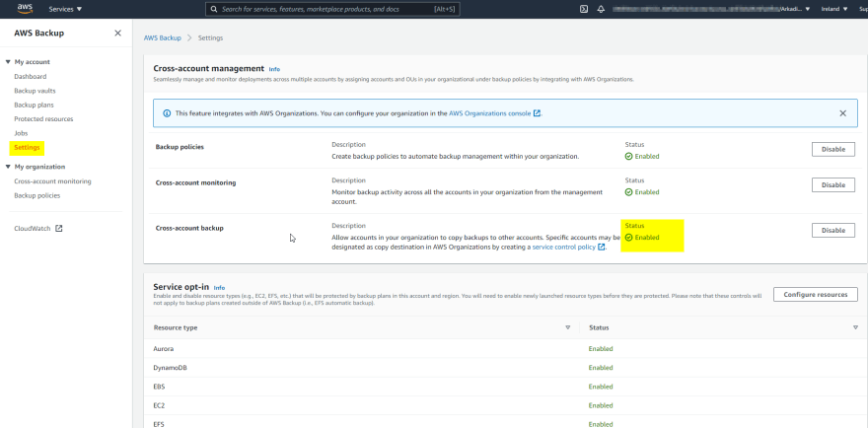Open Info link beside Cross-account management

274,69
